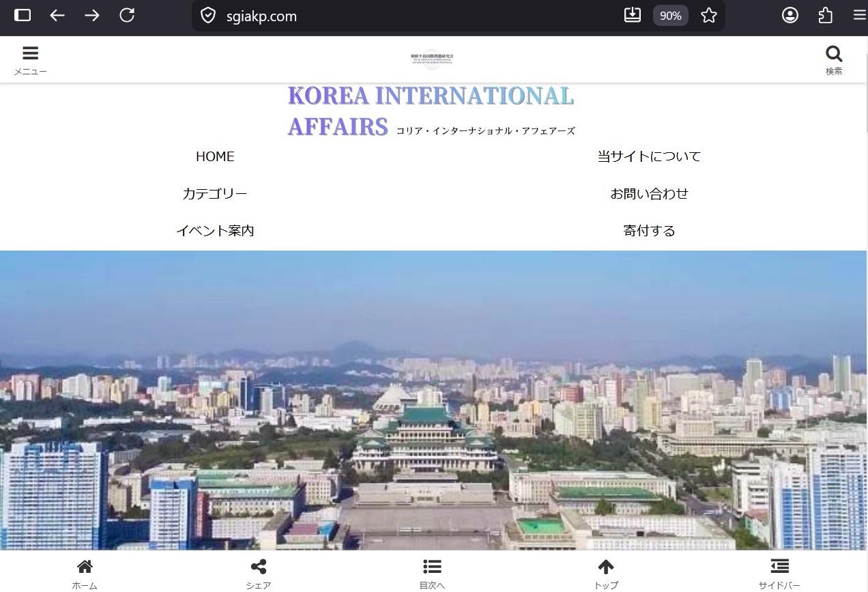
Task: Click the site logo in header center
Action: click(x=432, y=59)
